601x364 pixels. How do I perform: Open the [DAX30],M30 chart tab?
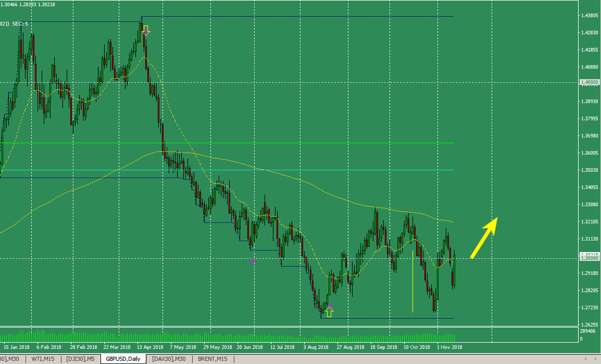point(169,359)
